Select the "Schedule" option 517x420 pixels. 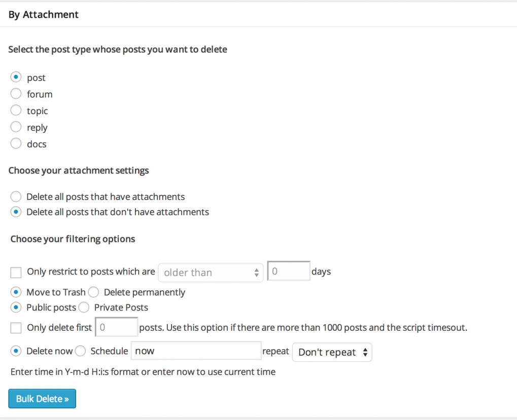tap(80, 351)
